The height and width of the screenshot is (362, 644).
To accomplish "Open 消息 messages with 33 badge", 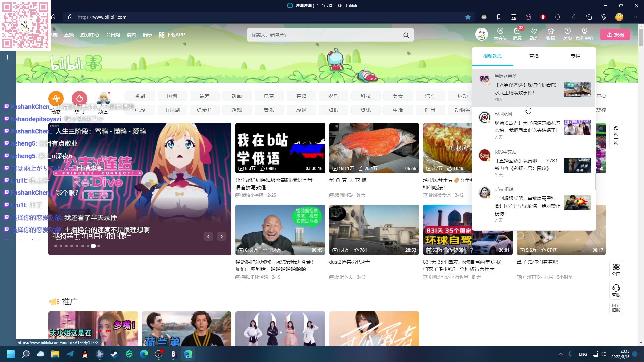I will click(517, 34).
